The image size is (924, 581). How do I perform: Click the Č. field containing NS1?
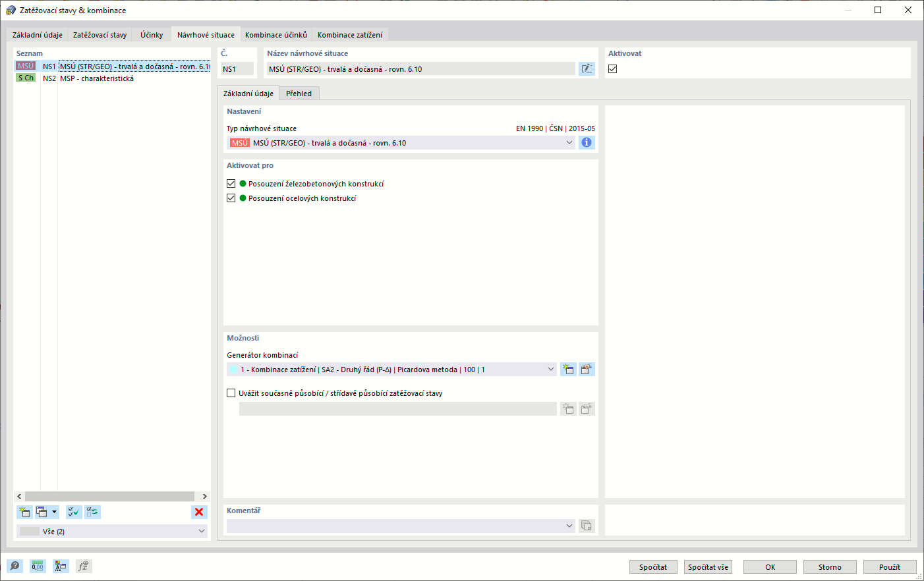pos(237,69)
